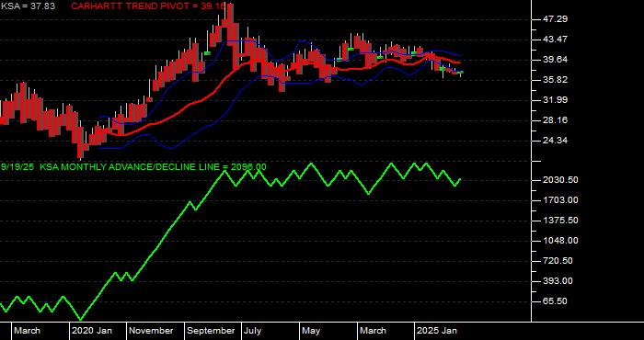Select the 393.00 advance/decline axis value
This screenshot has height=340, width=644.
pyautogui.click(x=558, y=281)
